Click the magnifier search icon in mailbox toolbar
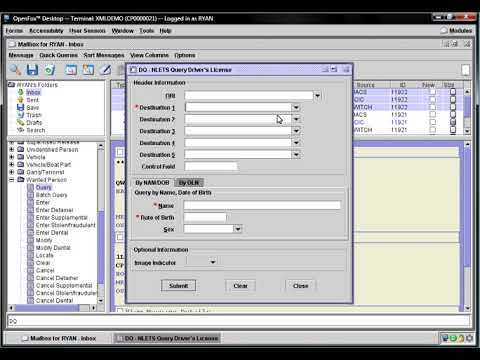 [x=15, y=70]
